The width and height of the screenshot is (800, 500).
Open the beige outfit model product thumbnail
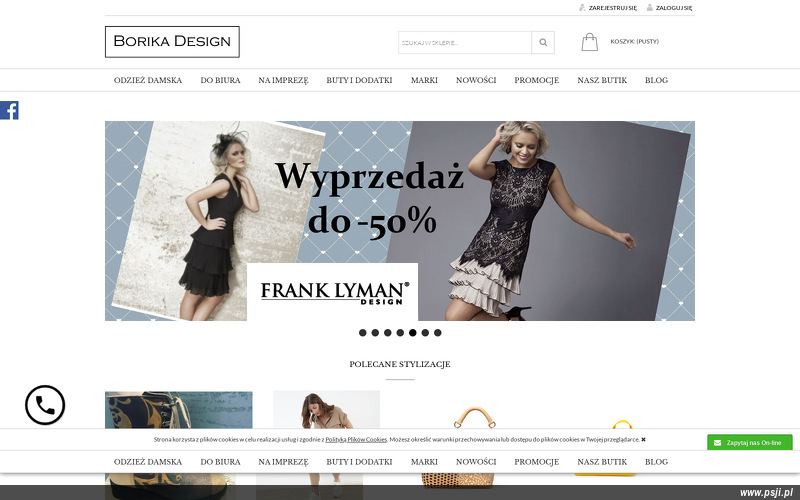tap(327, 410)
